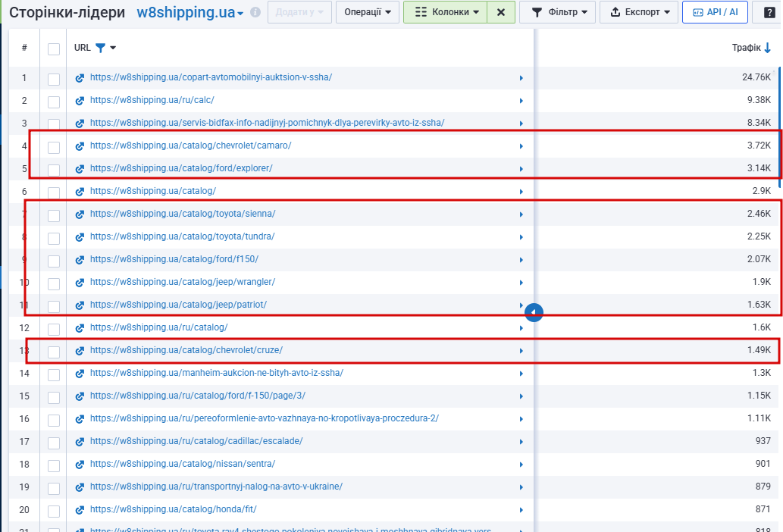Open the Операції menu
This screenshot has height=532, width=783.
click(x=368, y=12)
